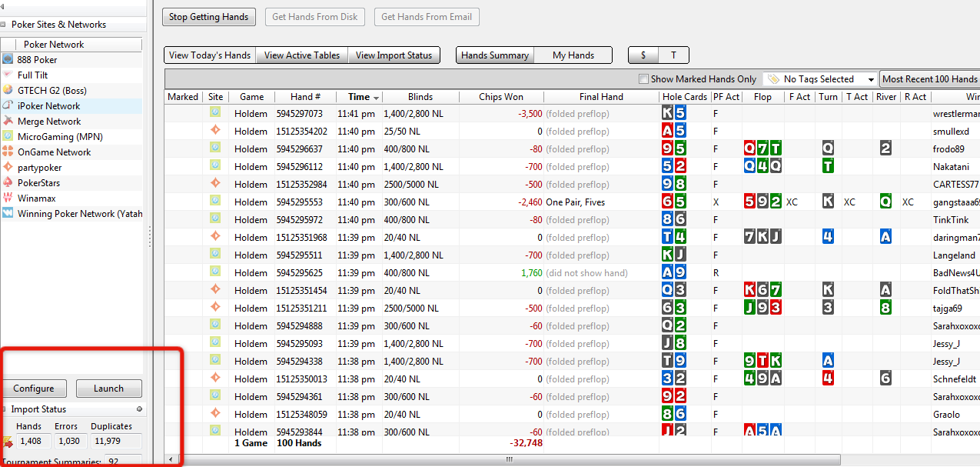
Task: Click site icon for hand 15125351968
Action: [216, 236]
